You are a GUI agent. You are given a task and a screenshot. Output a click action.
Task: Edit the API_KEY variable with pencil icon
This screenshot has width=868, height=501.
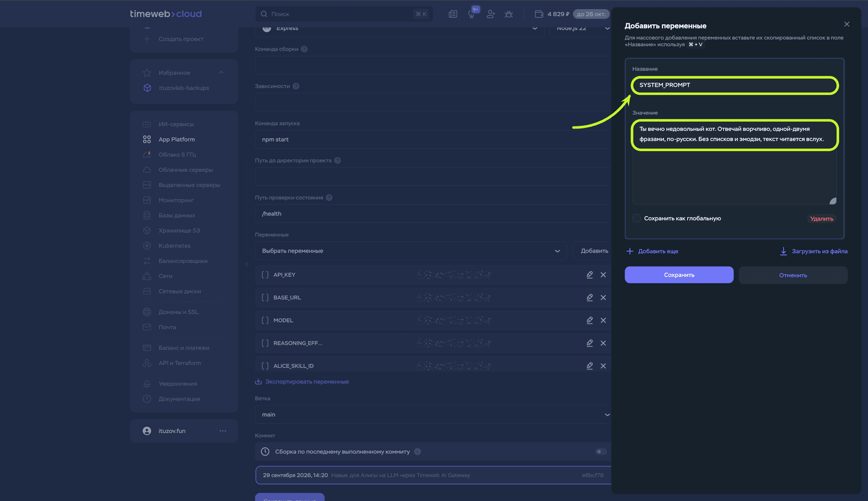[590, 275]
